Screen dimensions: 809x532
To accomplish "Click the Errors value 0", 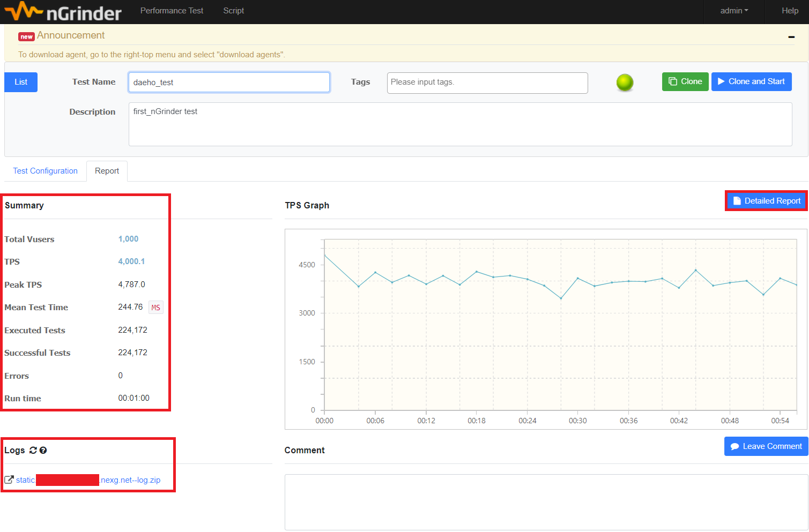I will 120,376.
